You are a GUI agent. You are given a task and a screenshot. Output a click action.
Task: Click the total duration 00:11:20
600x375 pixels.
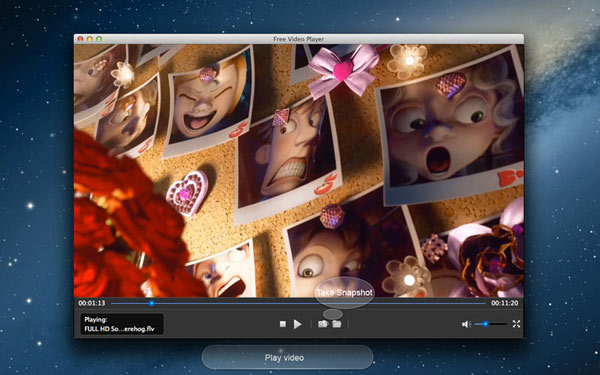505,303
